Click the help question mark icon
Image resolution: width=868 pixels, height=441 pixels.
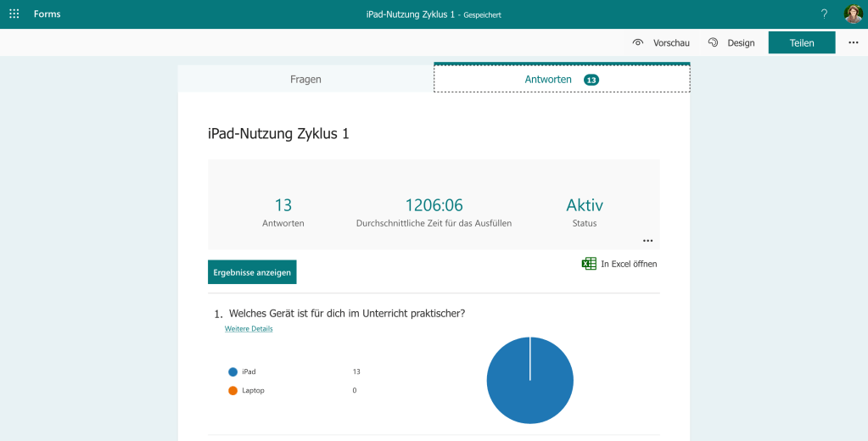coord(824,14)
